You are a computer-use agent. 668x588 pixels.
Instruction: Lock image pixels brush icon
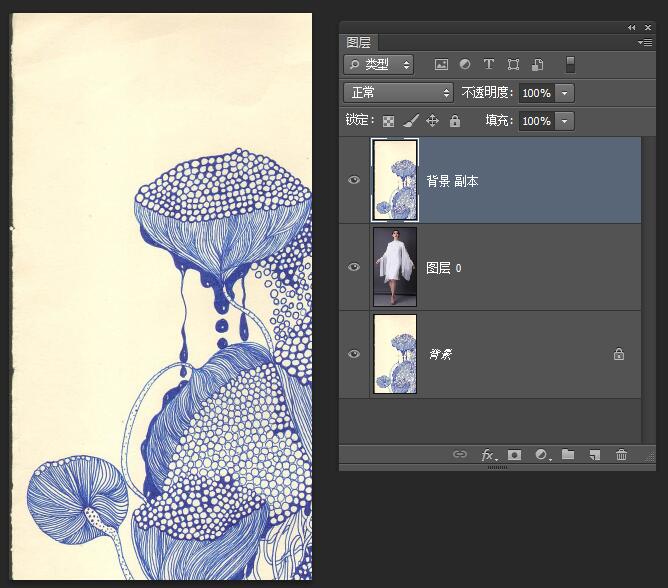tap(411, 121)
